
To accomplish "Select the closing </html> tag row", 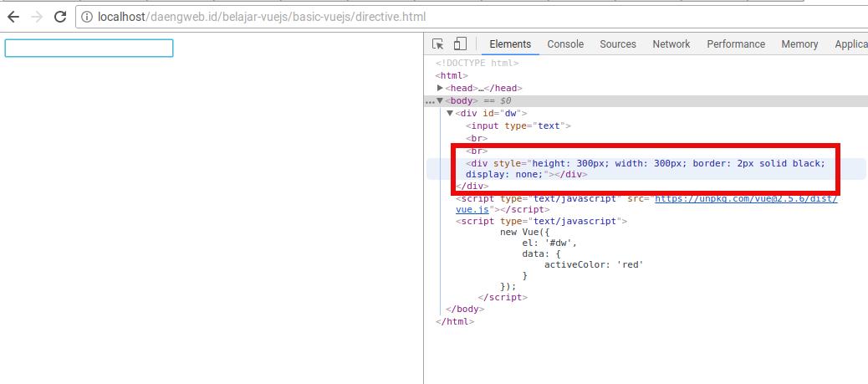I will 455,321.
